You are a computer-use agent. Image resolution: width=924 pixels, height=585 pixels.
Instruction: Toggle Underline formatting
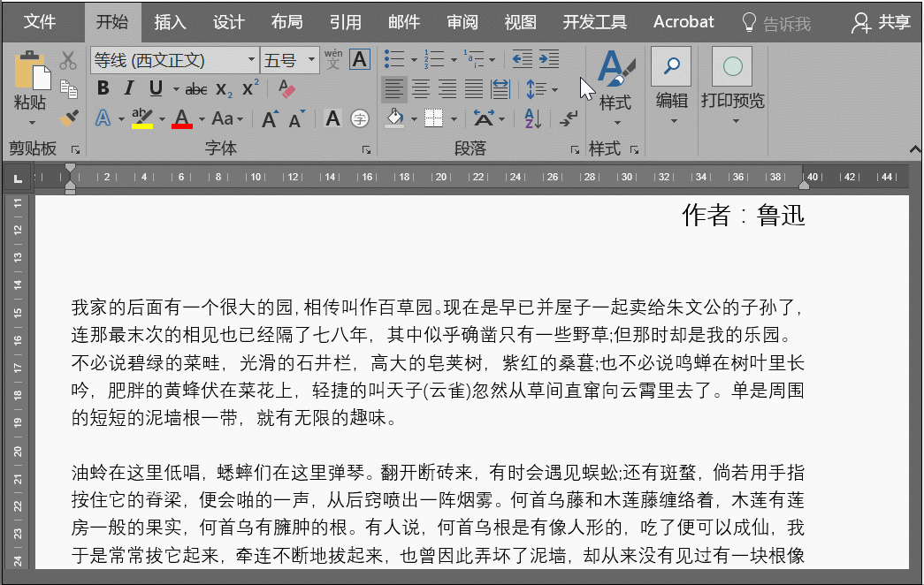coord(156,88)
